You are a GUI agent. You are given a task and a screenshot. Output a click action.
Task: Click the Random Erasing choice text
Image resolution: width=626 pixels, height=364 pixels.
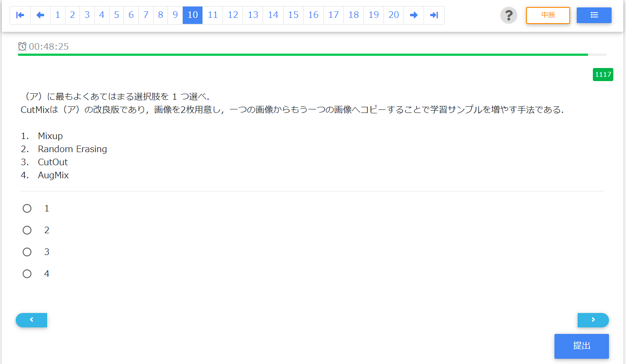tap(72, 149)
